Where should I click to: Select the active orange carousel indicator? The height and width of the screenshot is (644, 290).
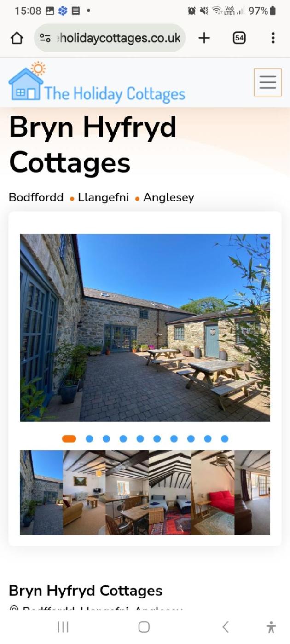point(69,439)
